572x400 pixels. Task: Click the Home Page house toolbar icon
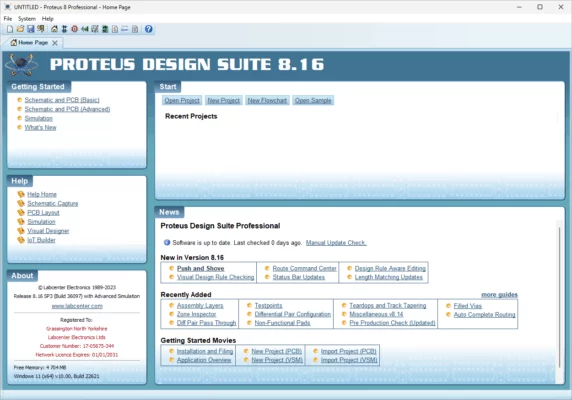pos(54,29)
